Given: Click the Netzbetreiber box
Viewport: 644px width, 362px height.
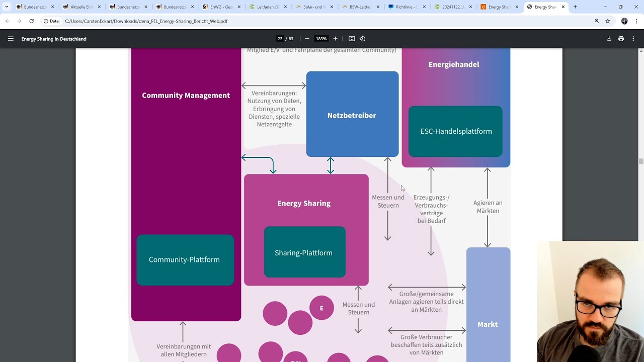Looking at the screenshot, I should coord(352,114).
